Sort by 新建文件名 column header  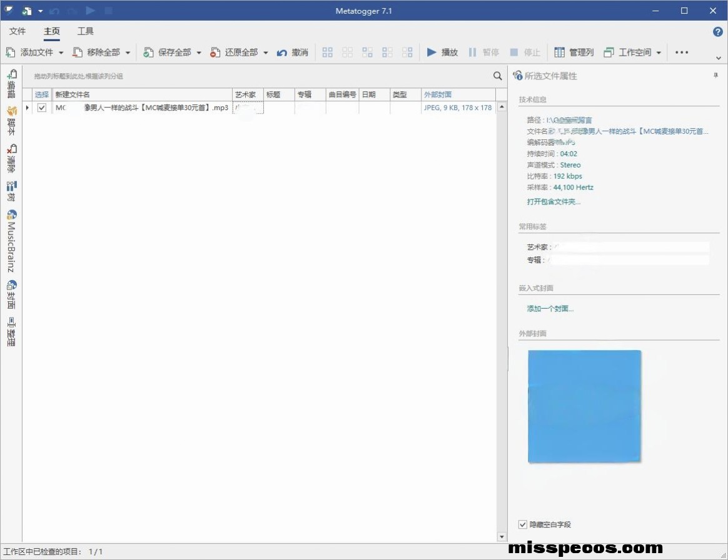[141, 94]
